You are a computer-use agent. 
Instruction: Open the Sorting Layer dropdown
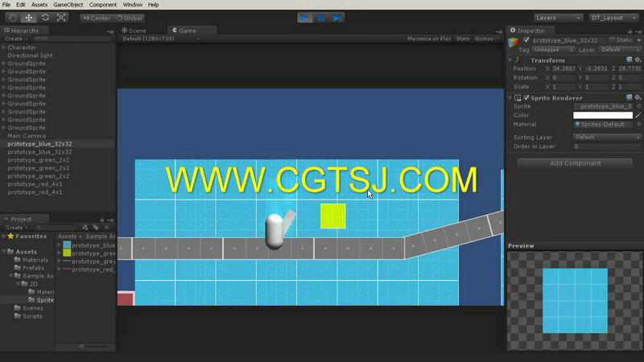(607, 137)
